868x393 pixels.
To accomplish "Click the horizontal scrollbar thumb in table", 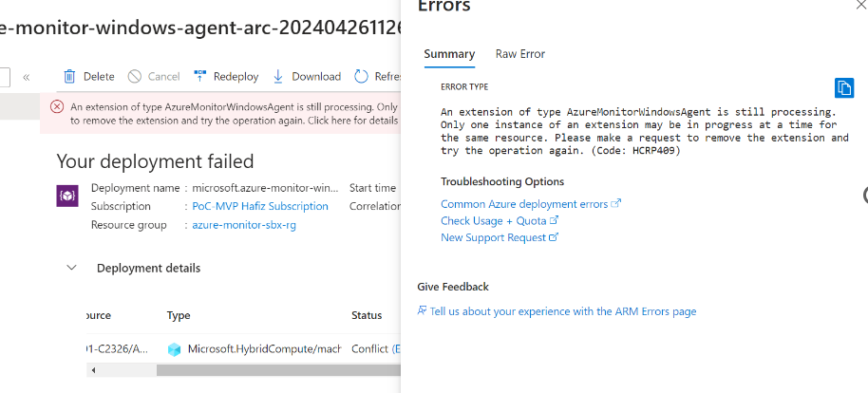I will pyautogui.click(x=278, y=370).
